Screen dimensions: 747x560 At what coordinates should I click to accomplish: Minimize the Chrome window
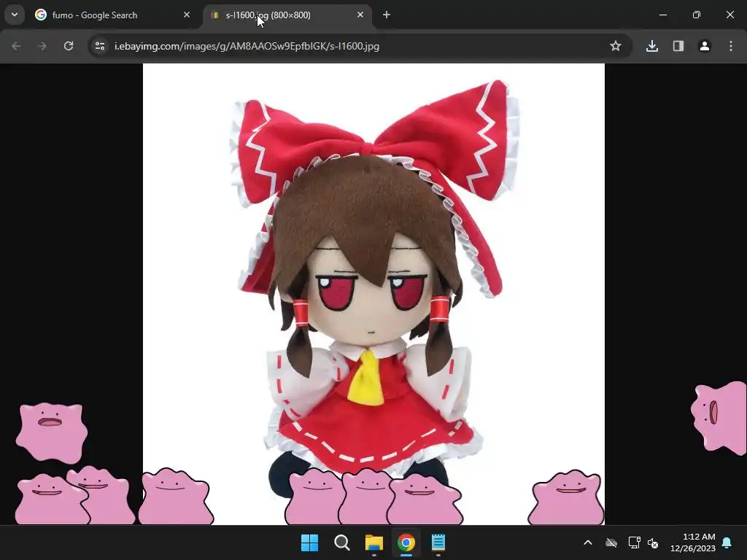coord(662,15)
